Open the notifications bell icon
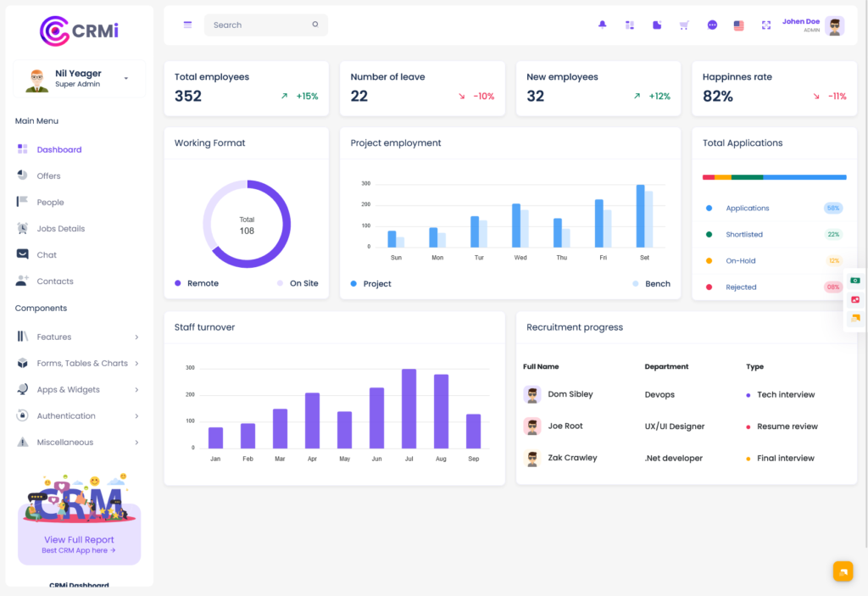The width and height of the screenshot is (868, 596). [602, 25]
